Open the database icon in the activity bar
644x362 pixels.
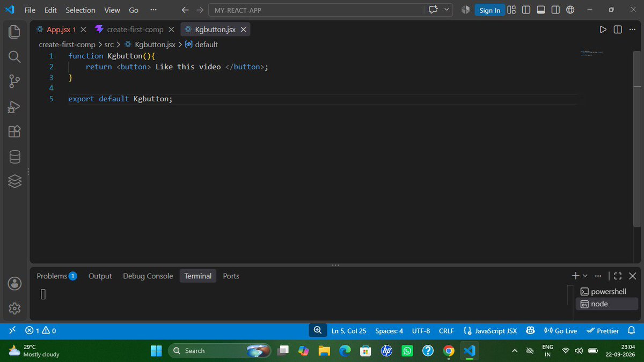[14, 157]
